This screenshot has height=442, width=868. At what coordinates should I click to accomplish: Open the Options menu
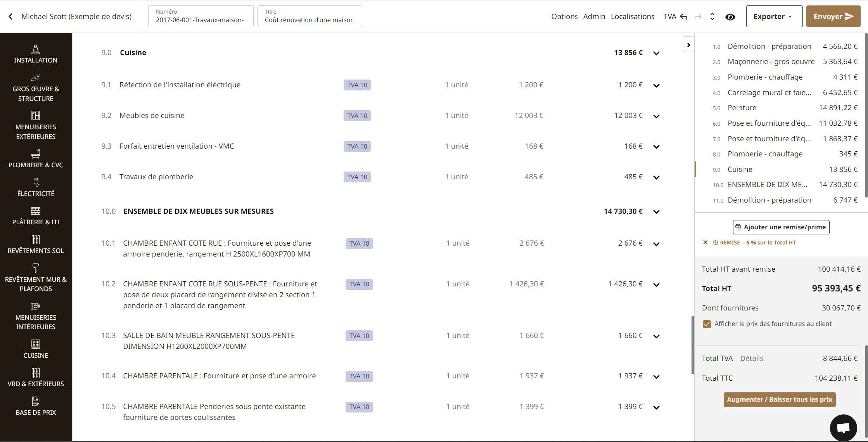(x=564, y=16)
